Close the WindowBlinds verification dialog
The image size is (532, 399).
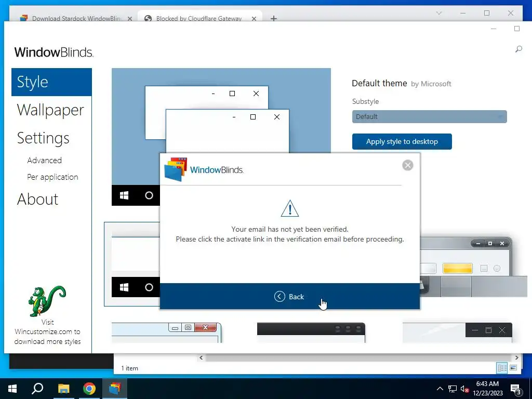click(407, 165)
